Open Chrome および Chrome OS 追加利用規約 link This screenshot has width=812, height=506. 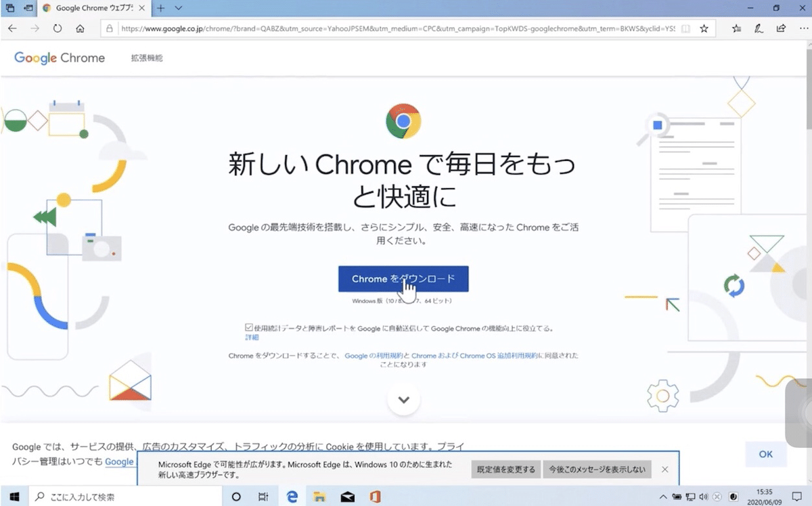tap(475, 355)
